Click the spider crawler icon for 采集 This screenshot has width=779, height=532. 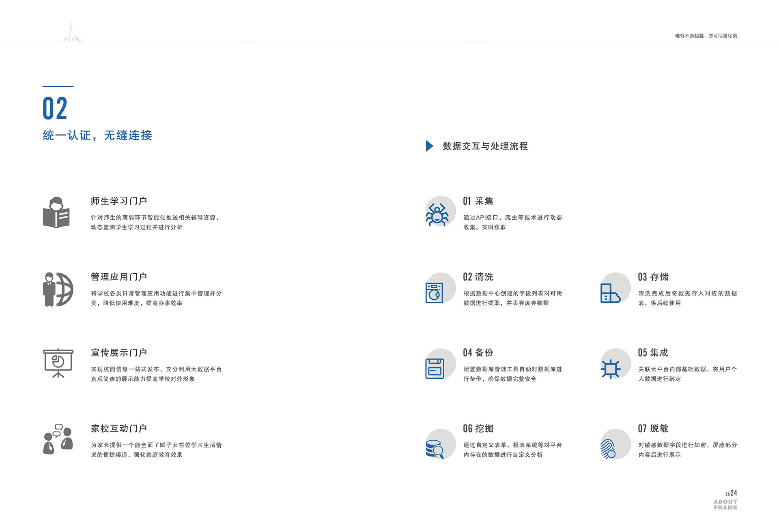[437, 214]
